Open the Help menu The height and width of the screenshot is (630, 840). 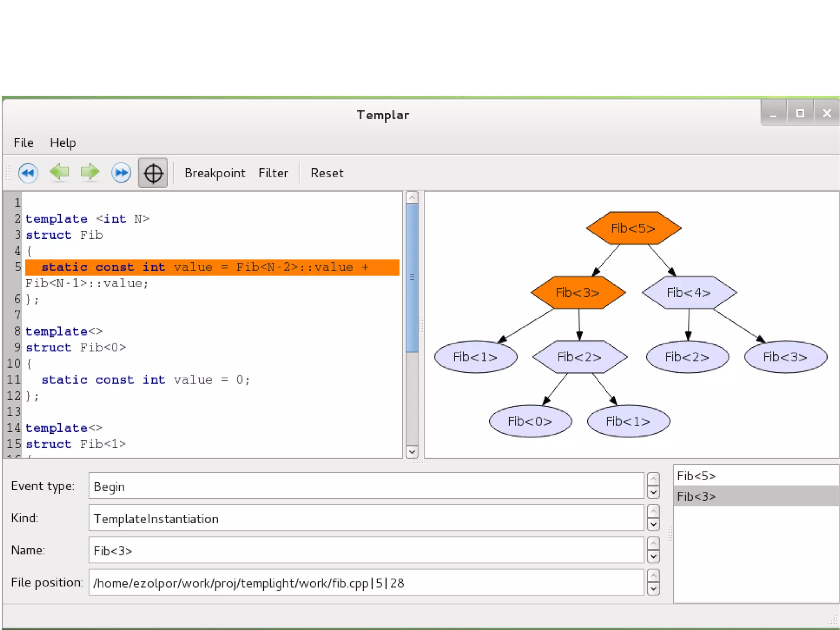click(63, 143)
